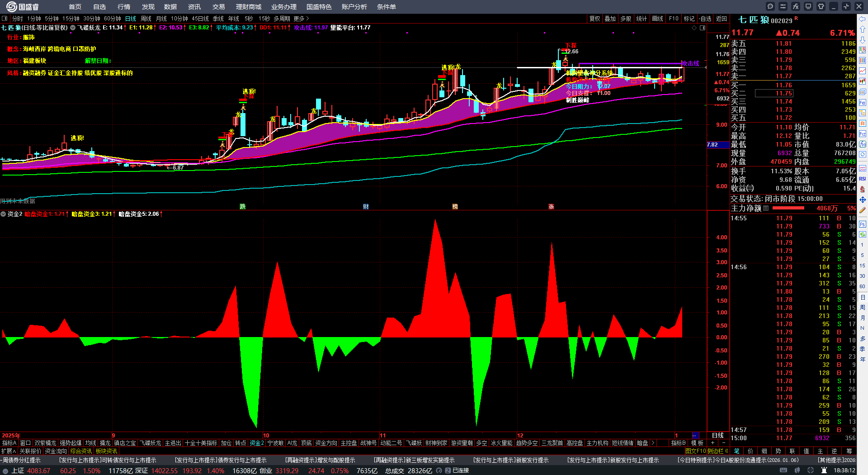Open 今日A股股份流通提示 news link
This screenshot has height=475, width=868.
pyautogui.click(x=738, y=460)
